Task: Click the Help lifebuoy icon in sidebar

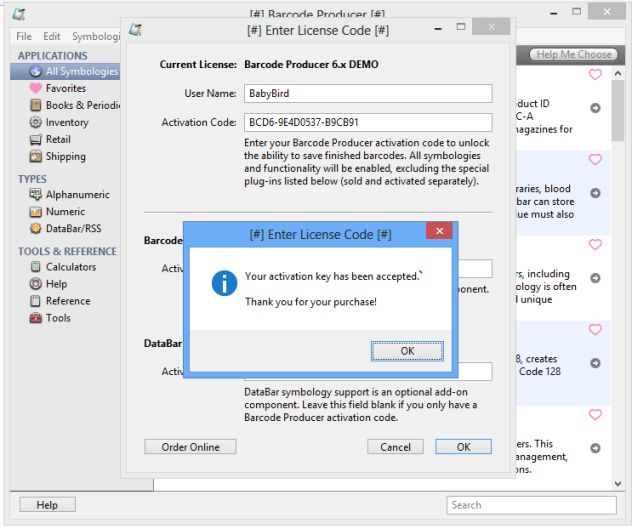Action: [35, 284]
